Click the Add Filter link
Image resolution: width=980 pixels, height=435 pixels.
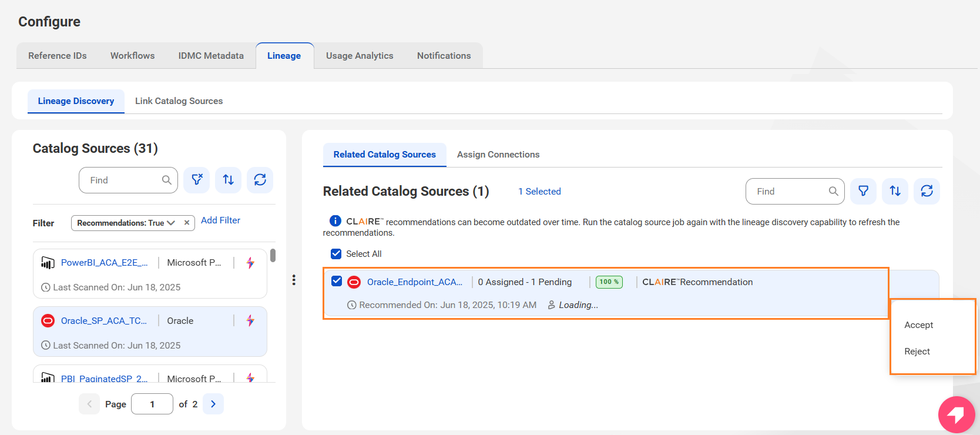[x=220, y=220]
